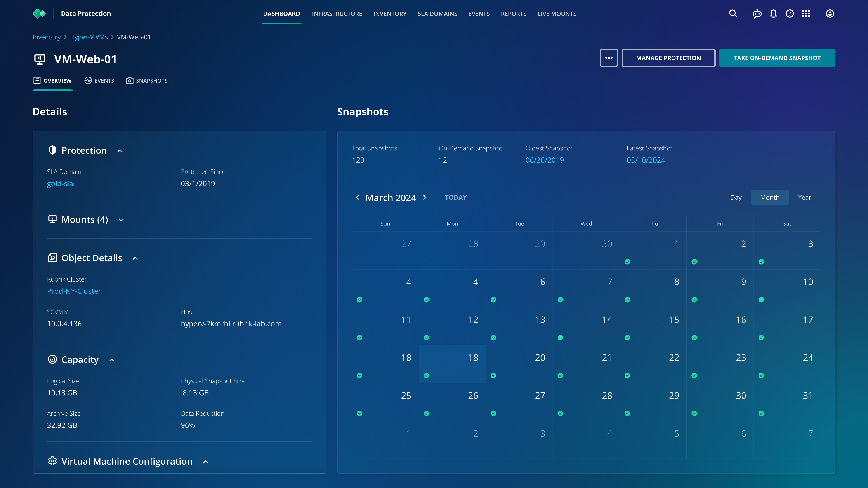Expand the Mounts (4) section
This screenshot has width=868, height=488.
[x=121, y=220]
